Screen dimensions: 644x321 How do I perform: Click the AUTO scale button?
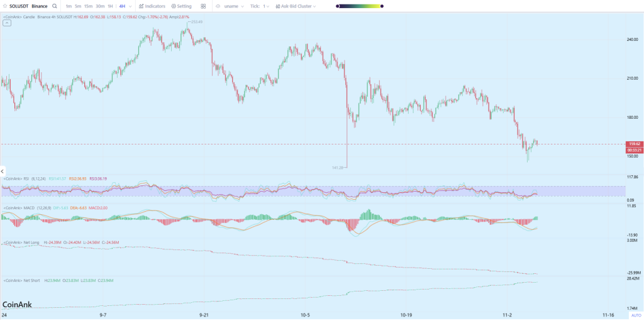coord(635,315)
